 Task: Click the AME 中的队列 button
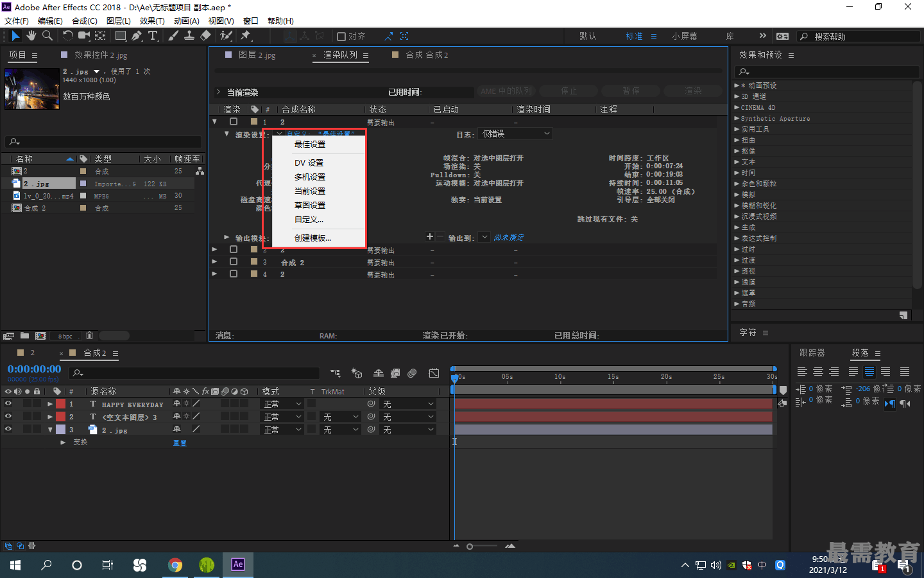506,91
